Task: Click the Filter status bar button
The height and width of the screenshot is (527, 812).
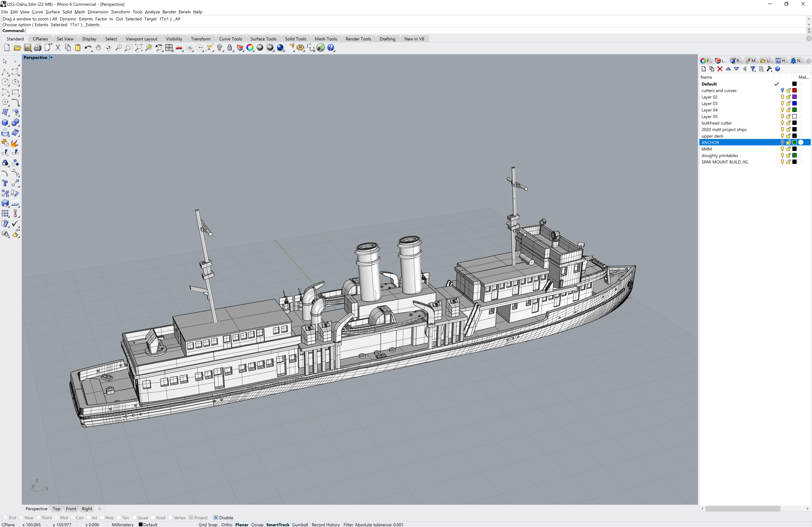Action: (348, 525)
